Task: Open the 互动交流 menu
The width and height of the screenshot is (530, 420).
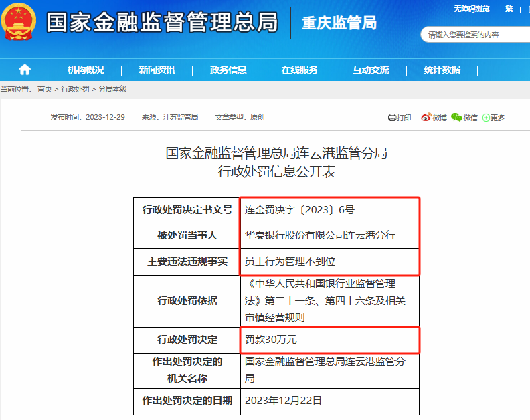Action: [371, 70]
